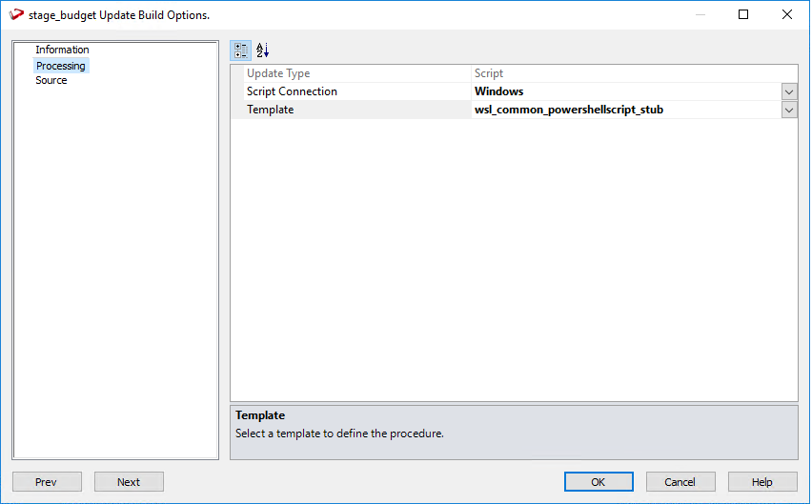Viewport: 812px width, 504px height.
Task: Expand the Template dropdown arrow
Action: point(789,110)
